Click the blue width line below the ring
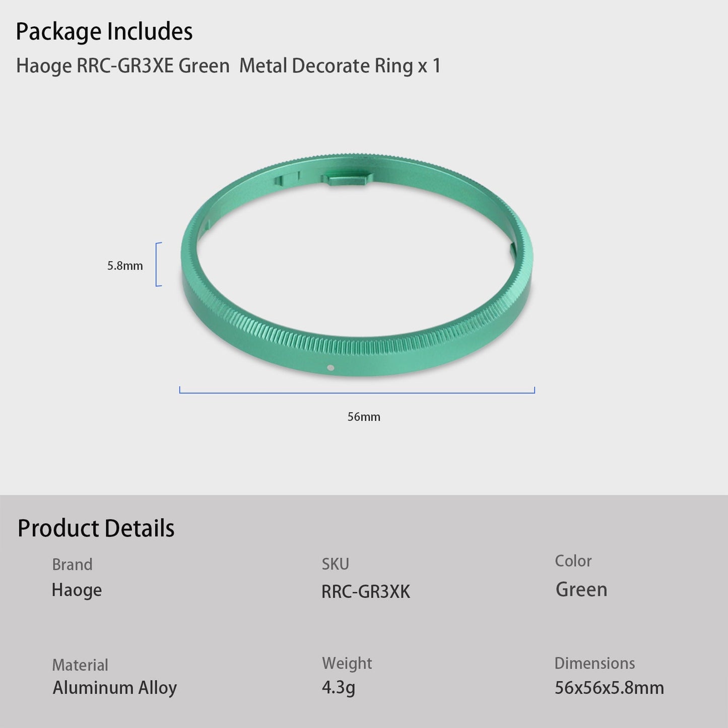 click(357, 392)
